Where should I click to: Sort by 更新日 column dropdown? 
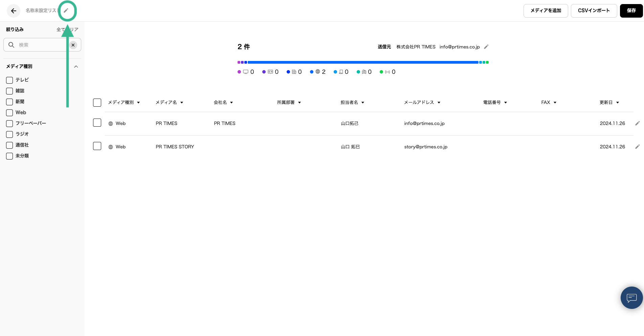point(618,103)
